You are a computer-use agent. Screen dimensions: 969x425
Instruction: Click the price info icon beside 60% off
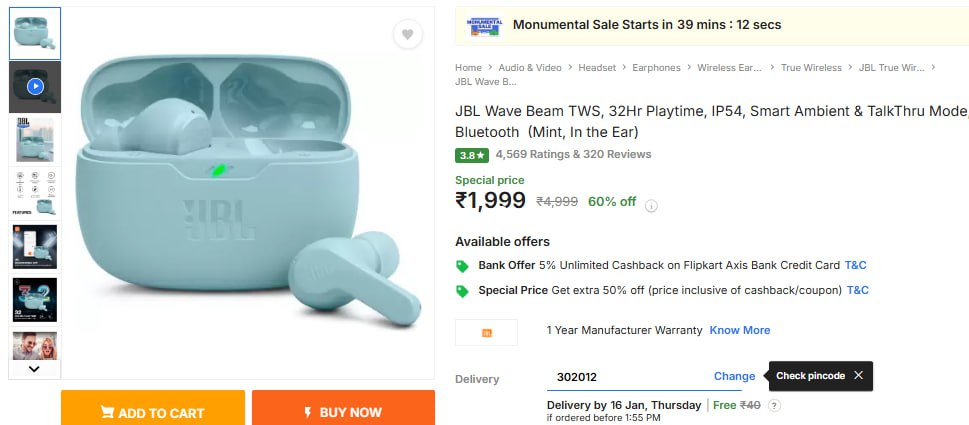pos(651,206)
